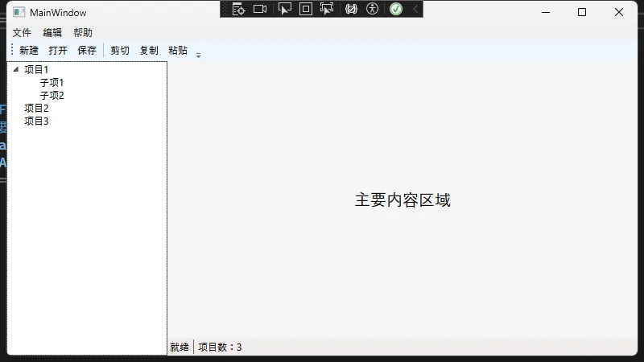Click the 新建 toolbar button

[29, 51]
